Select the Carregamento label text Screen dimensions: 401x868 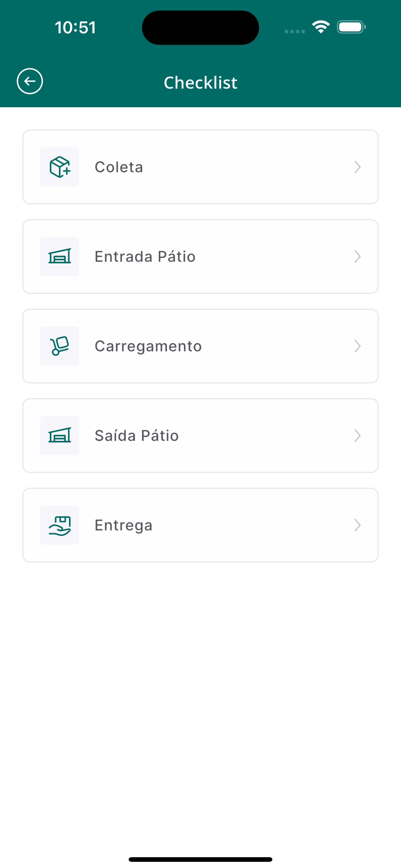[148, 347]
